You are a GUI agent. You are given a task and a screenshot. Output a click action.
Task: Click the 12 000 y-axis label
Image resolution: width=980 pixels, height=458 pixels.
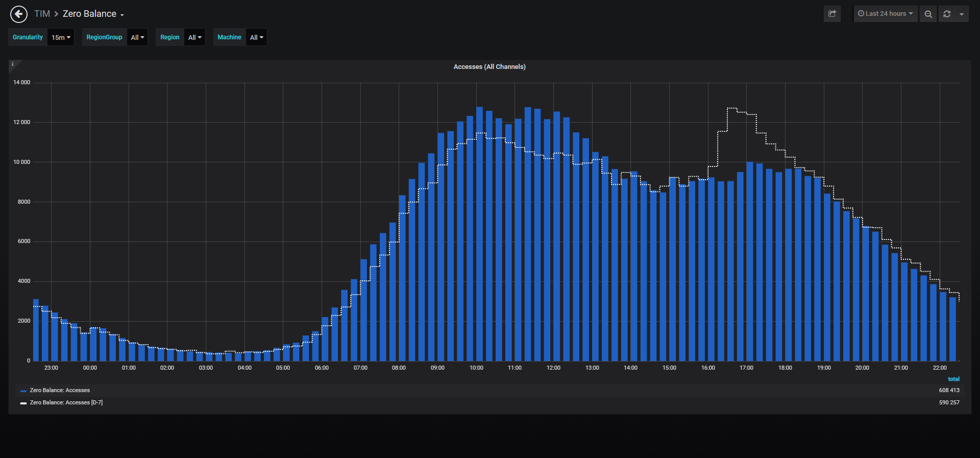coord(21,122)
